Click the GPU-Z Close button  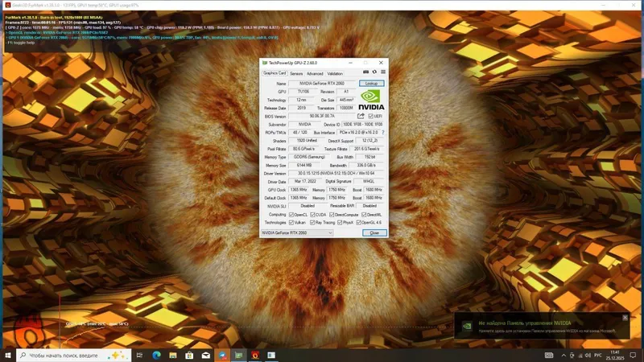[374, 232]
